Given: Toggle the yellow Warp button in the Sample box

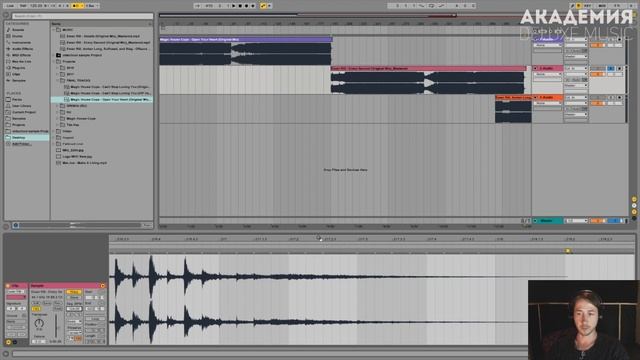Looking at the screenshot, I should (x=74, y=292).
